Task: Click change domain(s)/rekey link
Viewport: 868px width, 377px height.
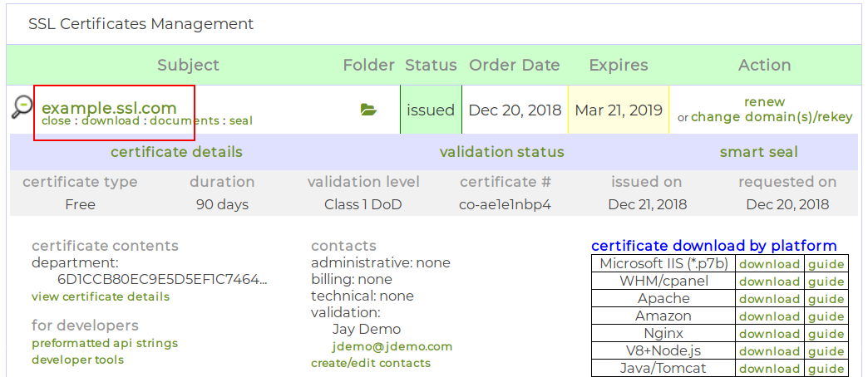Action: 772,117
